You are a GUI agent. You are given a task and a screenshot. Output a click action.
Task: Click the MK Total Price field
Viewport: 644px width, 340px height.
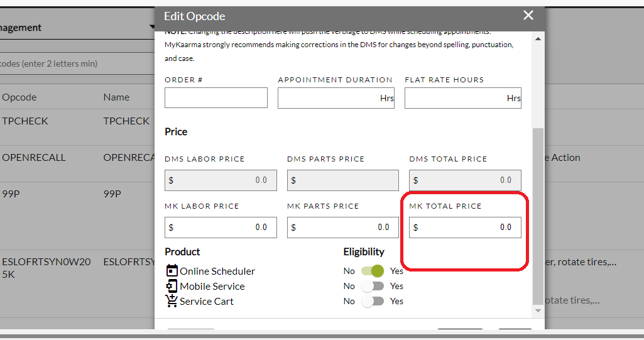point(465,228)
